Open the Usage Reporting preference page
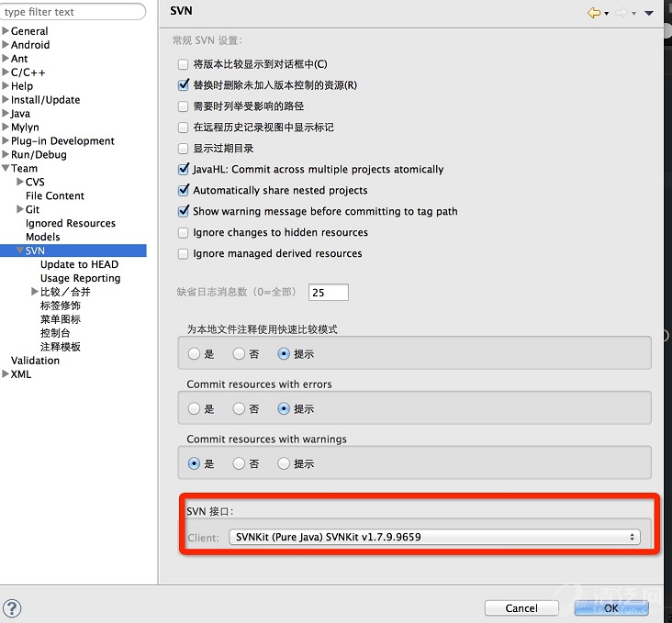Screen dimensions: 672x623 [80, 278]
